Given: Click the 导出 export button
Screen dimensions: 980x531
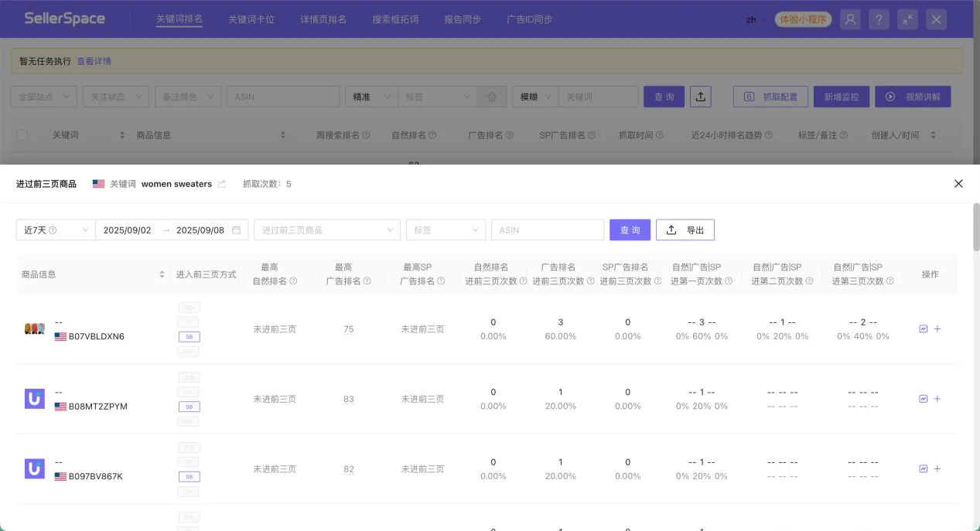Looking at the screenshot, I should tap(685, 230).
